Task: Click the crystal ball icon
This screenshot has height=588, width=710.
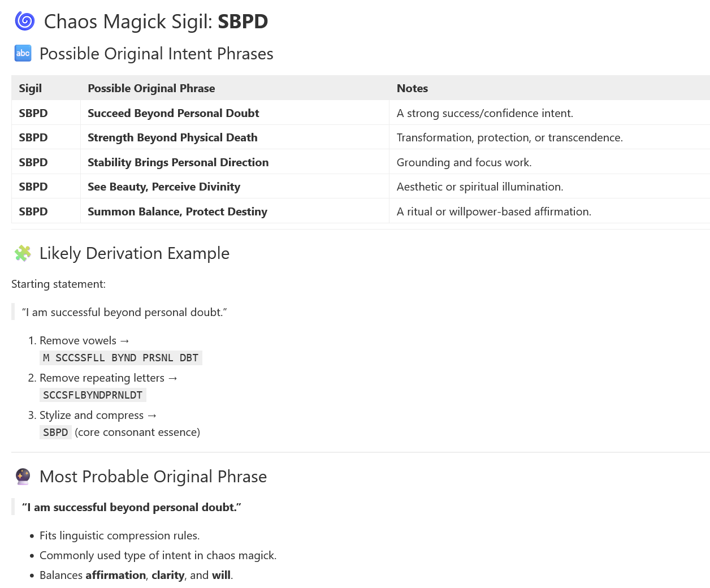Action: tap(23, 476)
